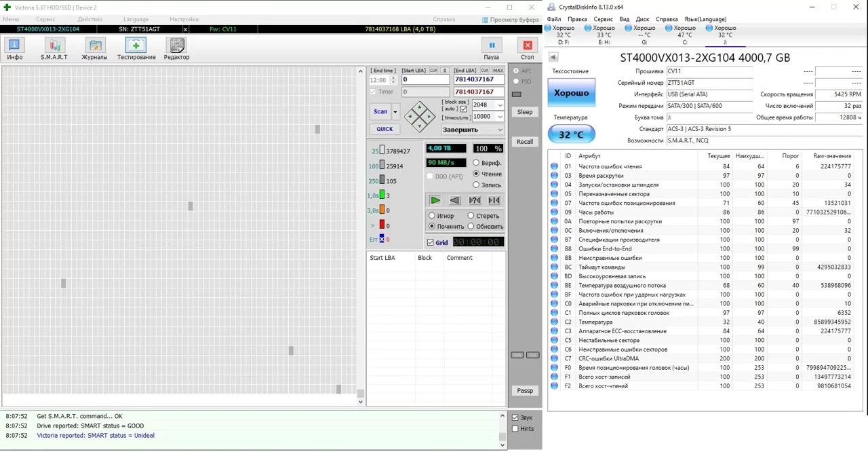Image resolution: width=868 pixels, height=452 pixels.
Task: Select disk D: F: in CrystalDiskInfo
Action: point(564,35)
